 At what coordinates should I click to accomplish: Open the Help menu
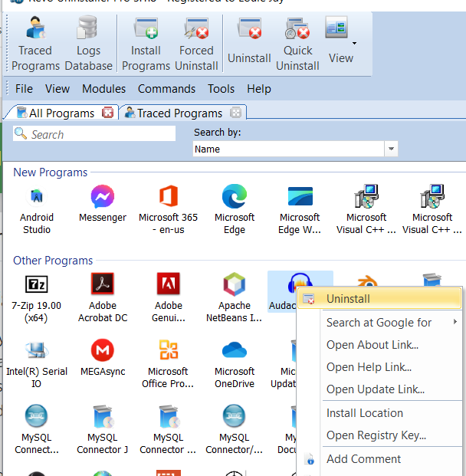259,89
